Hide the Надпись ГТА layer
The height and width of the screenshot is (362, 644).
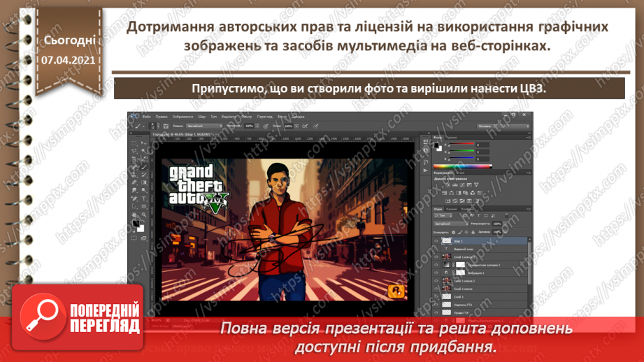click(x=436, y=305)
